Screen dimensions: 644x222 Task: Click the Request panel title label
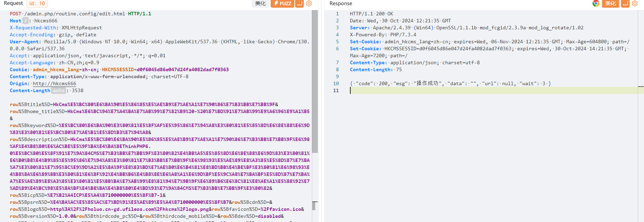point(13,3)
